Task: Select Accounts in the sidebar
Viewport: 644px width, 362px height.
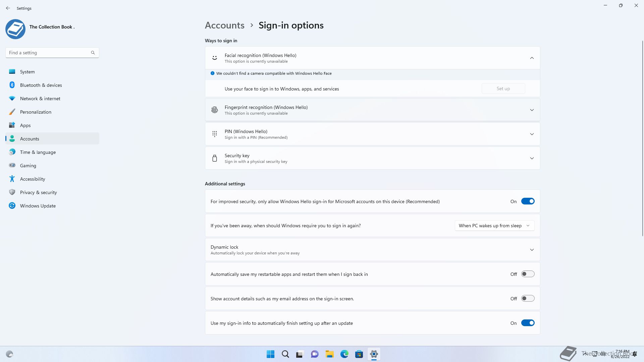Action: 52,139
